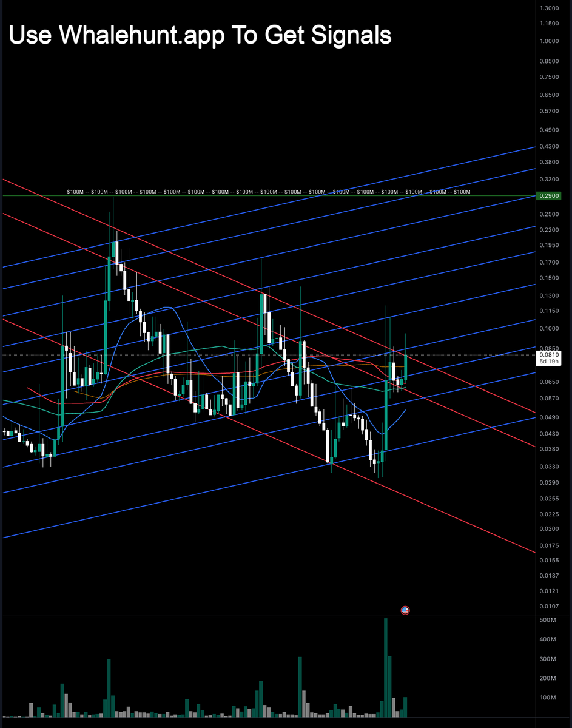Click the 0.5700 price axis label
This screenshot has height=728, width=572.
pos(549,111)
